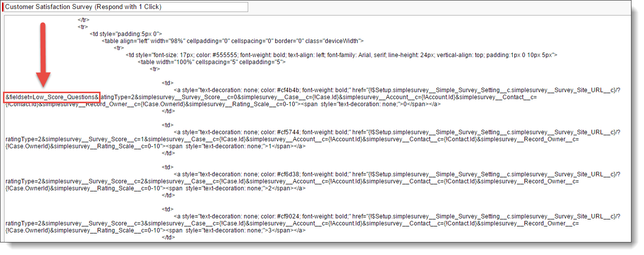Click the subject field reading Customer Satisfaction Survey
This screenshot has height=255, width=644.
point(125,7)
